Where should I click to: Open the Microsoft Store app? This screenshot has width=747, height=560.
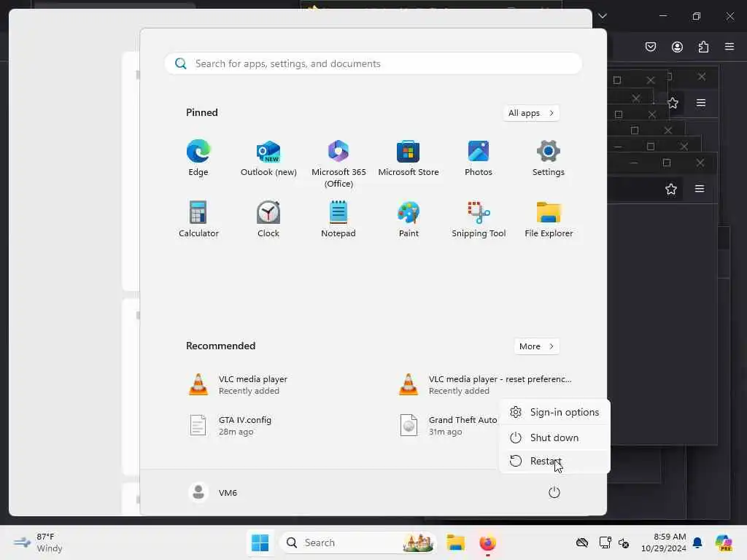409,158
